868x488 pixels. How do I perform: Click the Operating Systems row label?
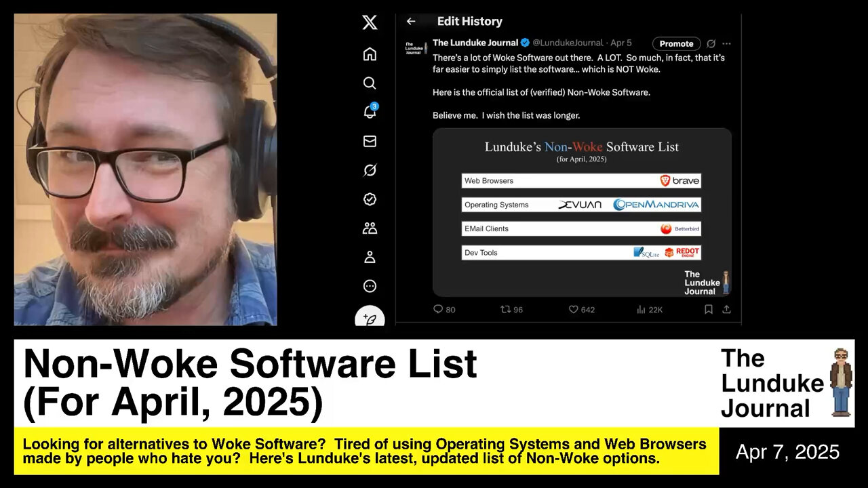tap(496, 205)
